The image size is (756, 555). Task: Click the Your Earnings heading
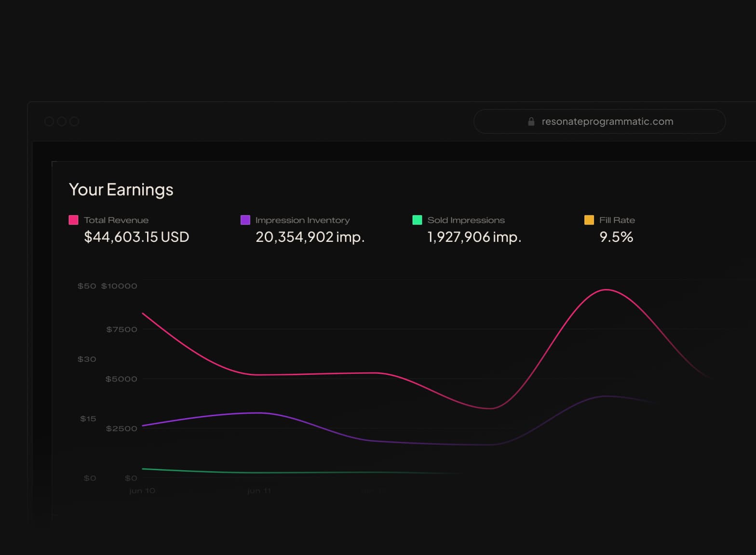(121, 190)
